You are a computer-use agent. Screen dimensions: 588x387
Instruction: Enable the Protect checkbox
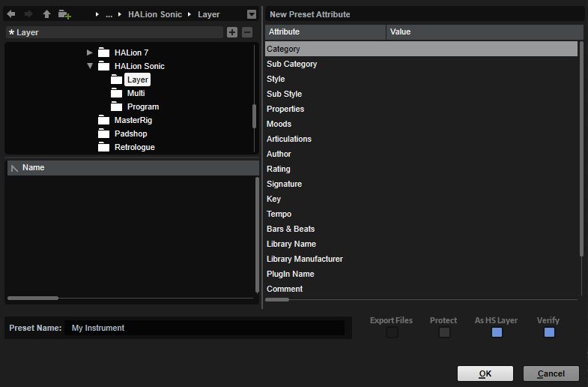click(x=444, y=332)
